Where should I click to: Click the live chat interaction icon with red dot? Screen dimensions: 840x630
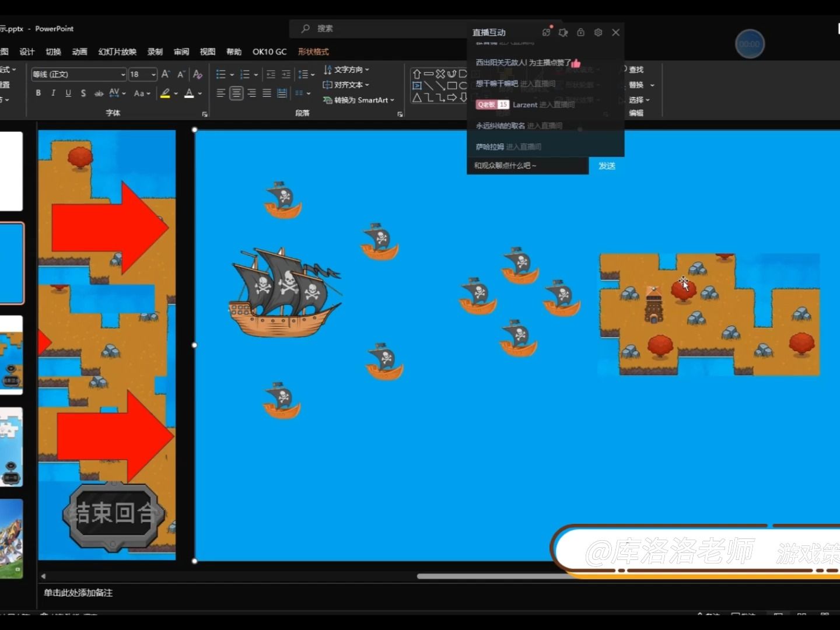(546, 32)
